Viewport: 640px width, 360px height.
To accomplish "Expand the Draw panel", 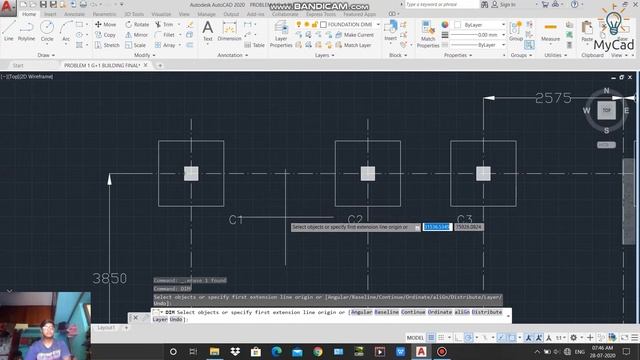I will click(x=46, y=55).
